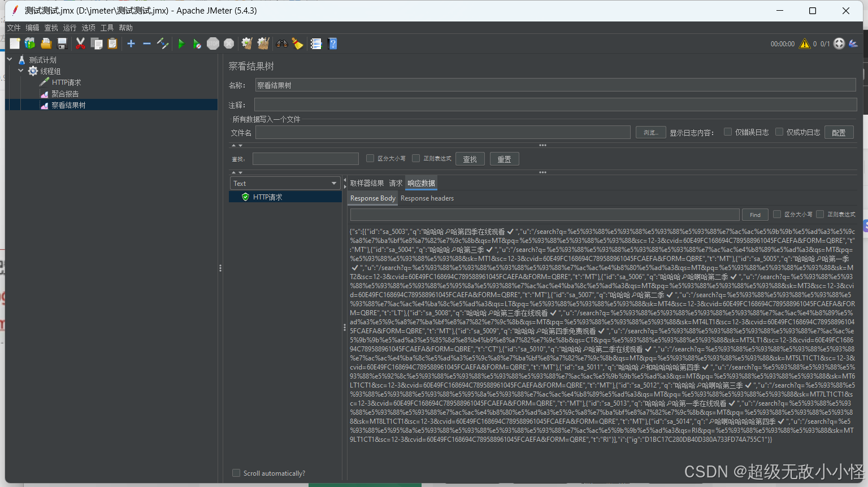Open the 选项 menu
The height and width of the screenshot is (487, 868).
coord(88,28)
